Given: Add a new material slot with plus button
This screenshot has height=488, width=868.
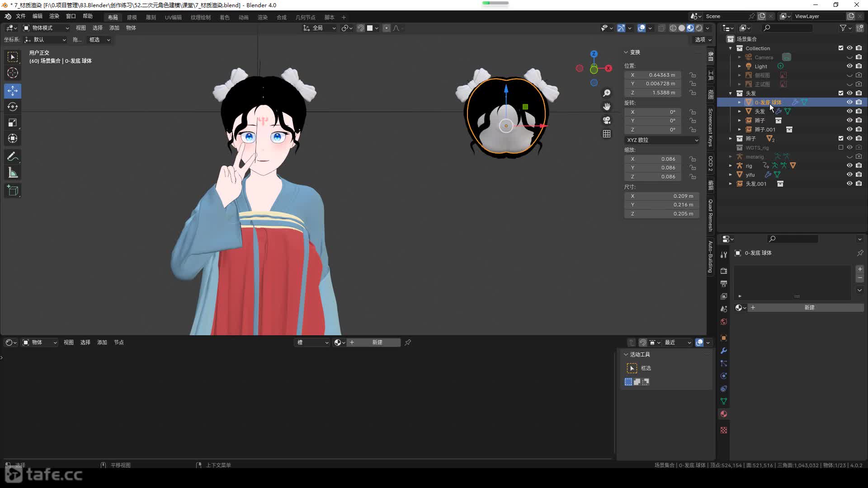Looking at the screenshot, I should pos(860,269).
